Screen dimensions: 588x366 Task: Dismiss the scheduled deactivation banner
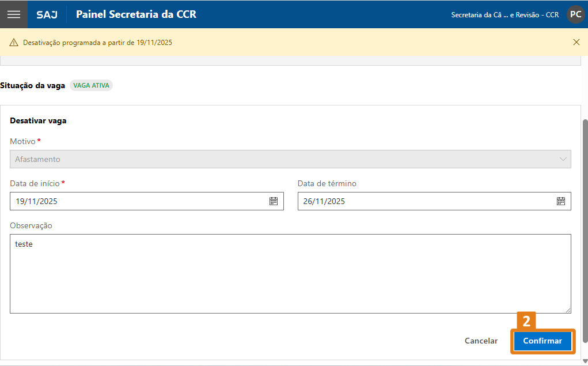[x=576, y=42]
